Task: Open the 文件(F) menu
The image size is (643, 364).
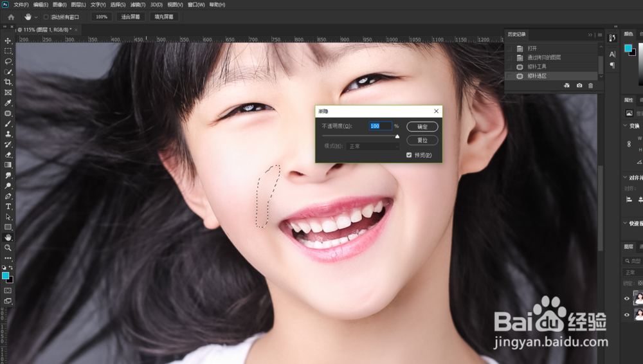Action: click(21, 5)
